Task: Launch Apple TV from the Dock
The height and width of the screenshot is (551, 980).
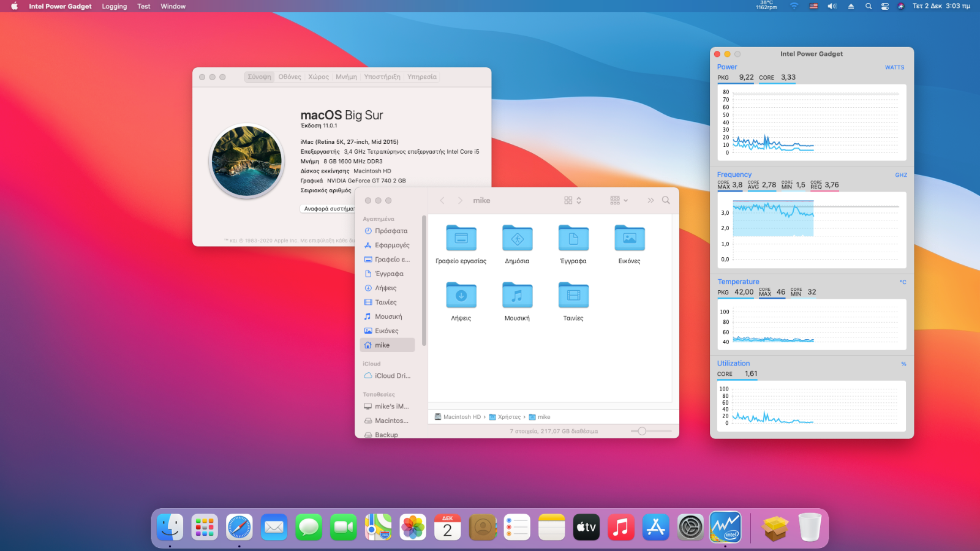Action: 586,527
